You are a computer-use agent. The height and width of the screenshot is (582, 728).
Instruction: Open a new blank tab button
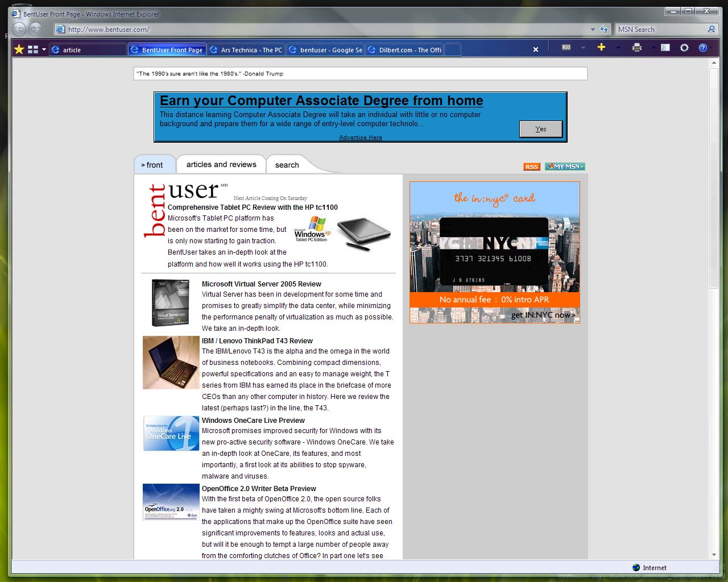pos(452,49)
